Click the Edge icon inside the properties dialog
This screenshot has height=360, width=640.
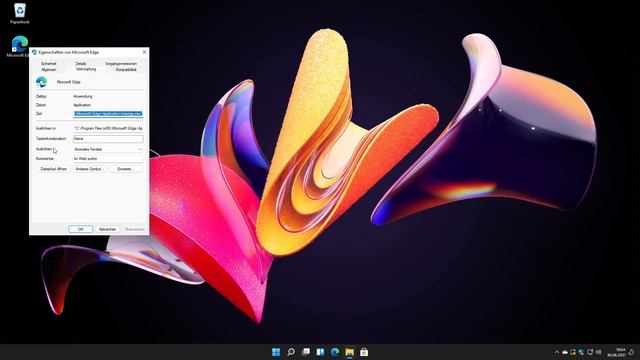tap(41, 82)
